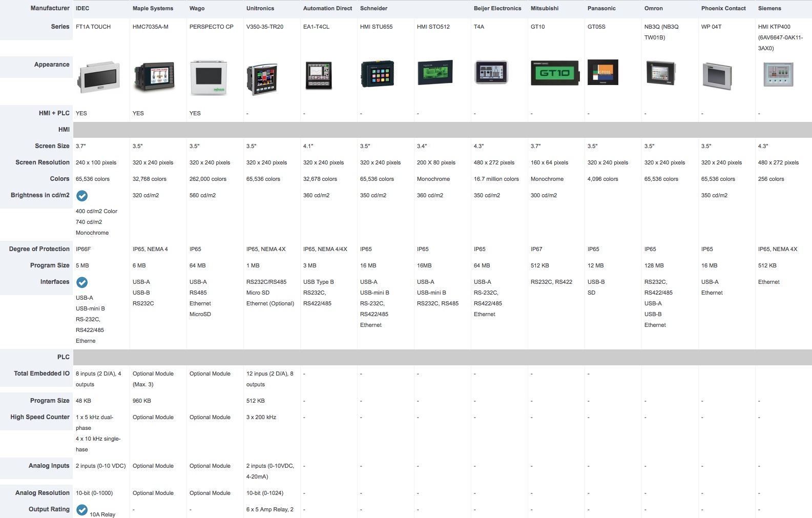The height and width of the screenshot is (518, 812).
Task: Open the Schneider HMI STO512 product image
Action: (435, 72)
